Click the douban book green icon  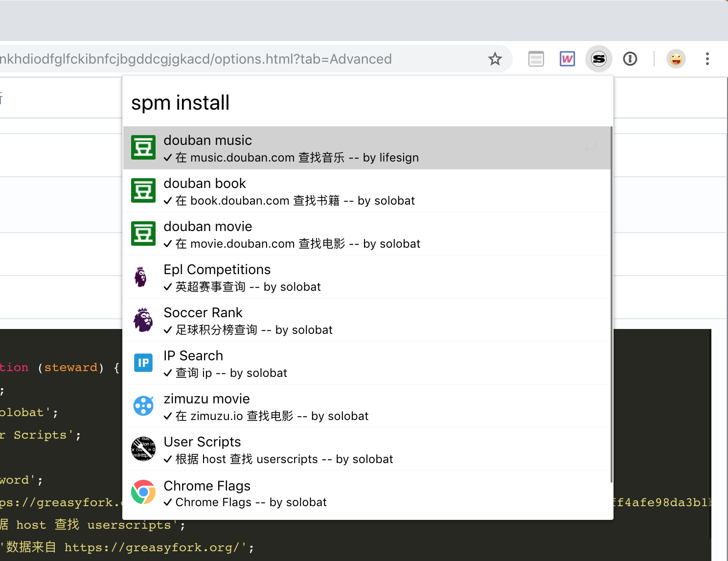tap(143, 190)
